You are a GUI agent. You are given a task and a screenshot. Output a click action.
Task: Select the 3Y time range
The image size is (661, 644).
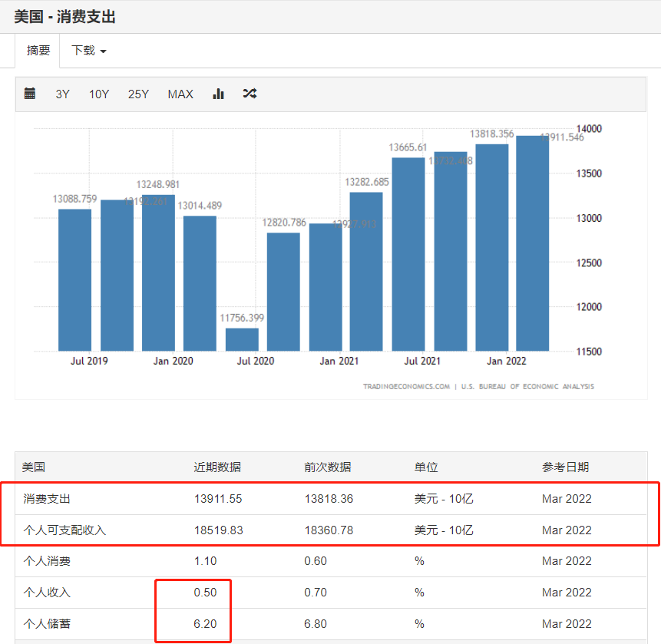click(x=62, y=94)
